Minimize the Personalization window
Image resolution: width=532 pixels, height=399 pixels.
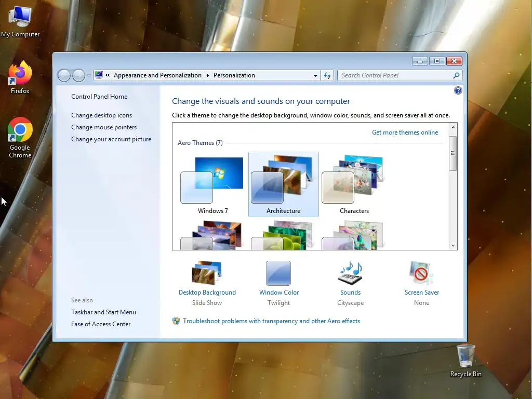[x=420, y=61]
